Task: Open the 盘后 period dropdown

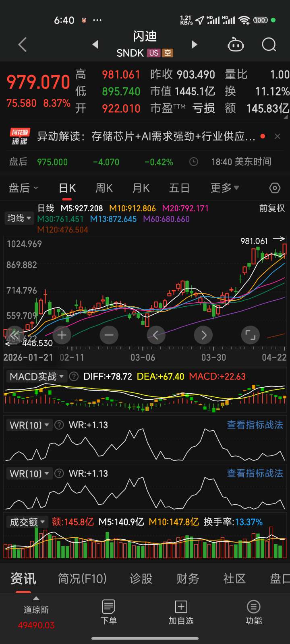Action: point(23,188)
